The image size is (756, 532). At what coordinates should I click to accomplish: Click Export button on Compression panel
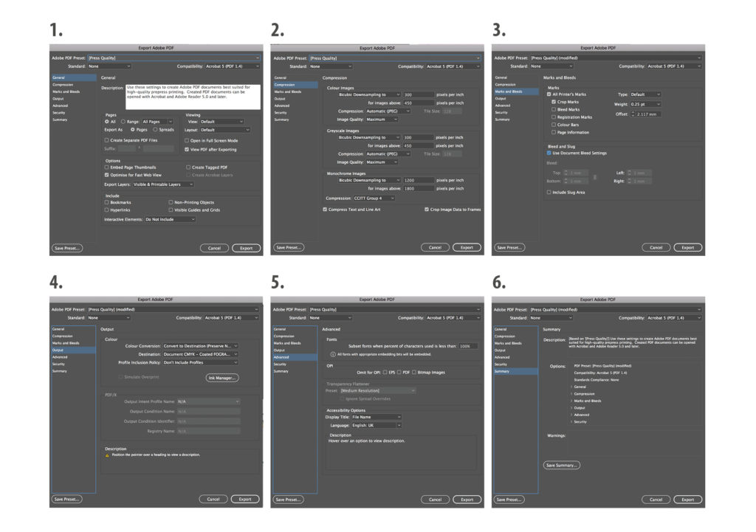pos(467,247)
